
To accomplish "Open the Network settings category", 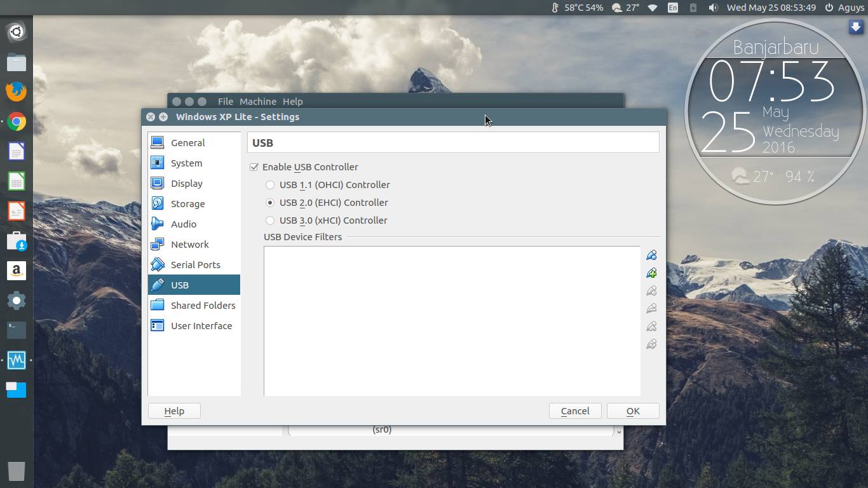I will click(x=194, y=245).
